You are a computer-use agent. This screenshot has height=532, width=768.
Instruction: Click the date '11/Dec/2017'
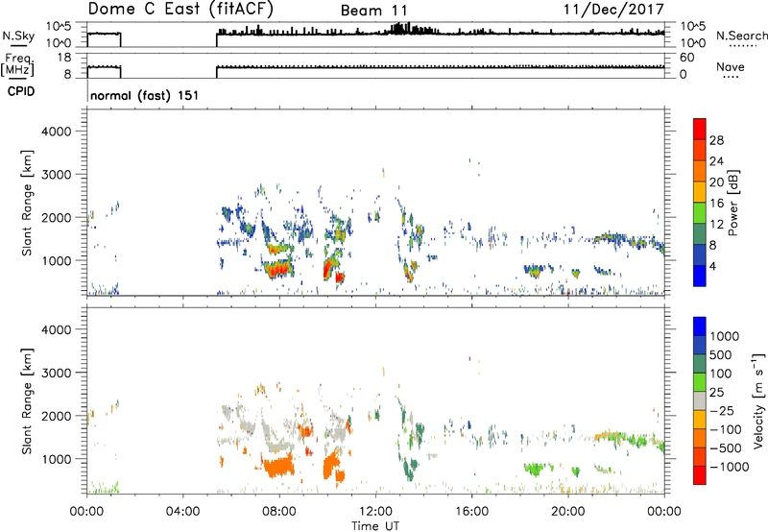613,9
